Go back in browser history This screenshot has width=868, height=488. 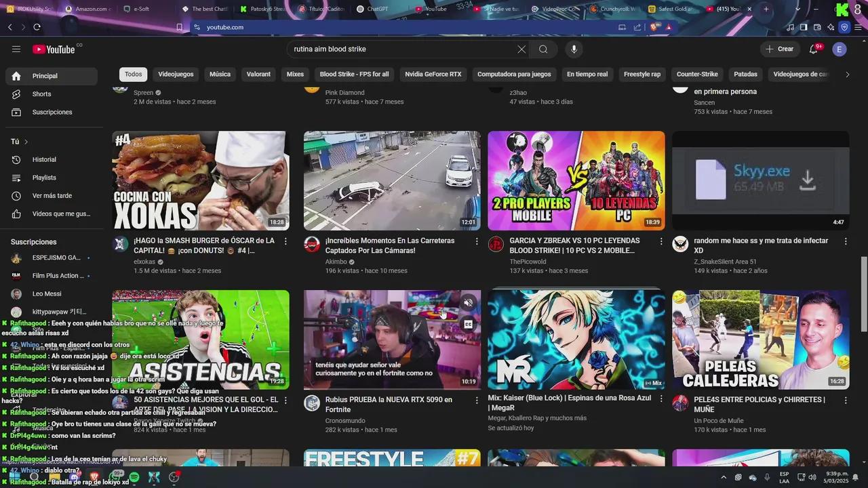(x=9, y=27)
